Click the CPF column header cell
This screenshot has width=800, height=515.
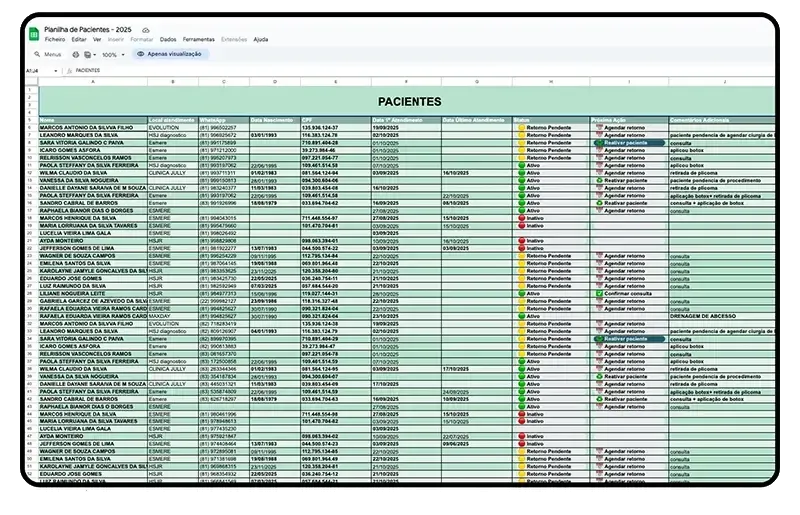click(x=336, y=120)
